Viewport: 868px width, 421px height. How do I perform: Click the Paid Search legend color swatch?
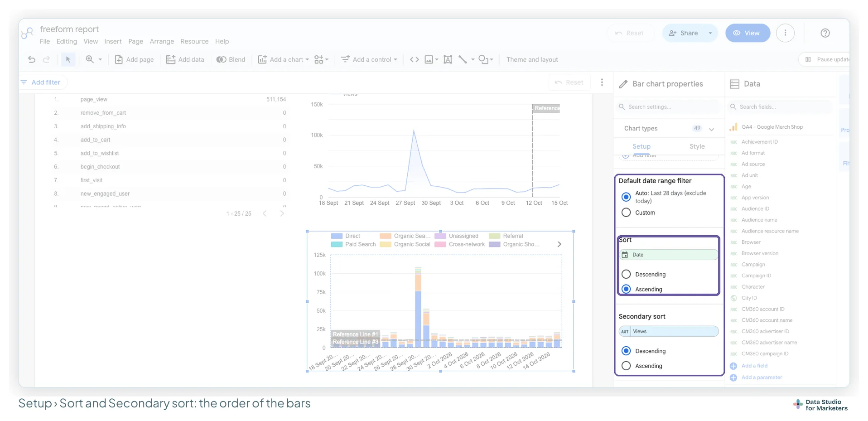tap(337, 244)
